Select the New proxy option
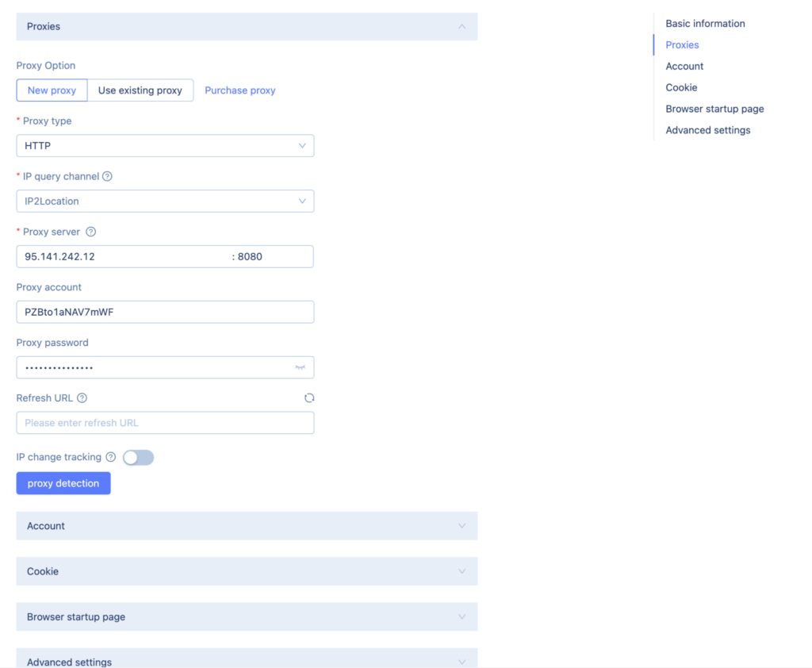 tap(52, 90)
